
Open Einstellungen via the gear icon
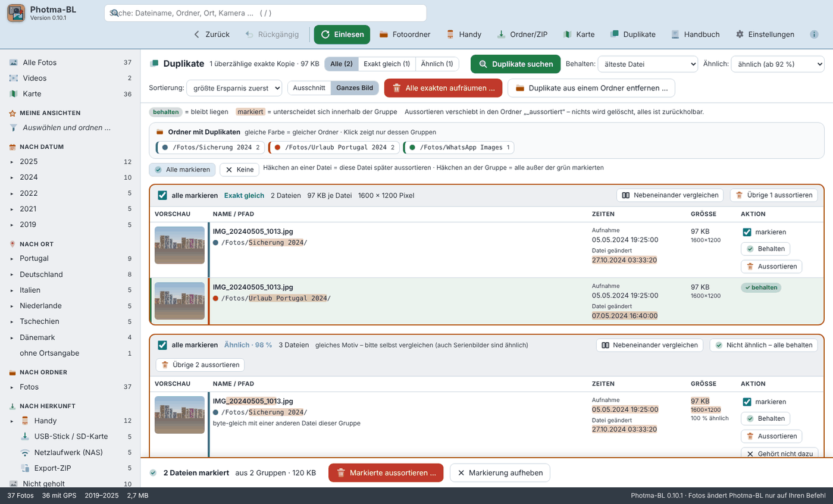pyautogui.click(x=740, y=35)
